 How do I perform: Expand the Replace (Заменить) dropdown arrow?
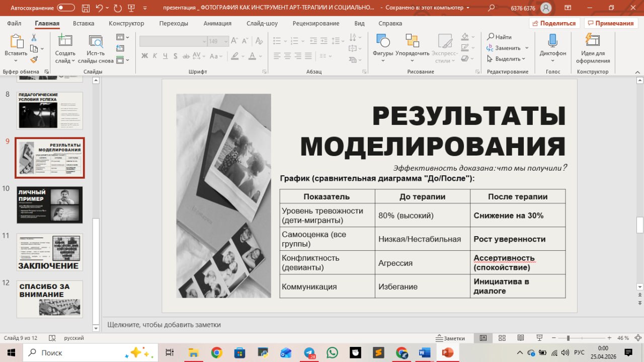click(x=527, y=48)
